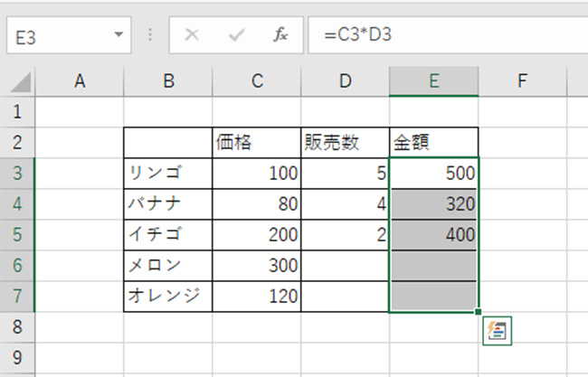Screen dimensions: 588x377
Task: Select the リンゴ cell
Action: pyautogui.click(x=168, y=174)
